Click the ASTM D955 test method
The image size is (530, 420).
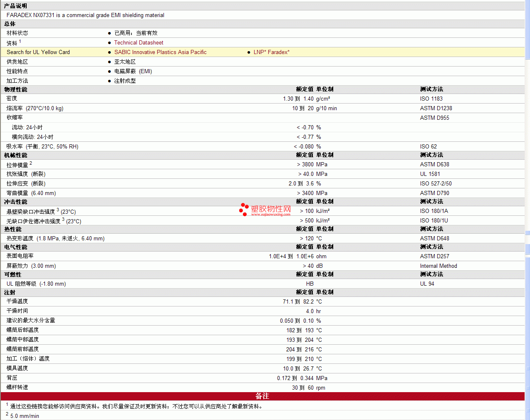pos(435,118)
